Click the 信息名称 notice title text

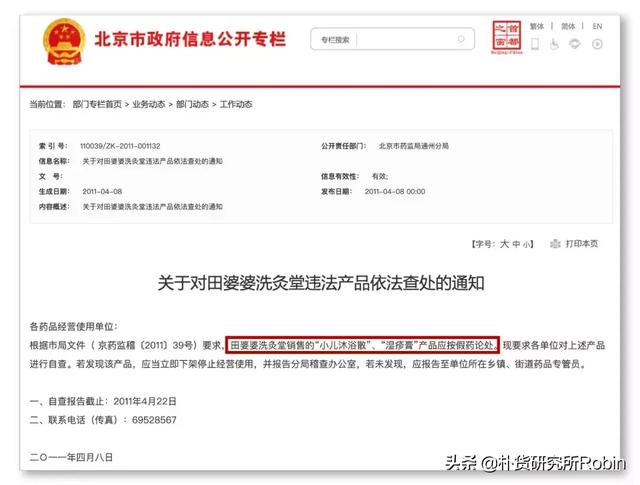tap(152, 161)
